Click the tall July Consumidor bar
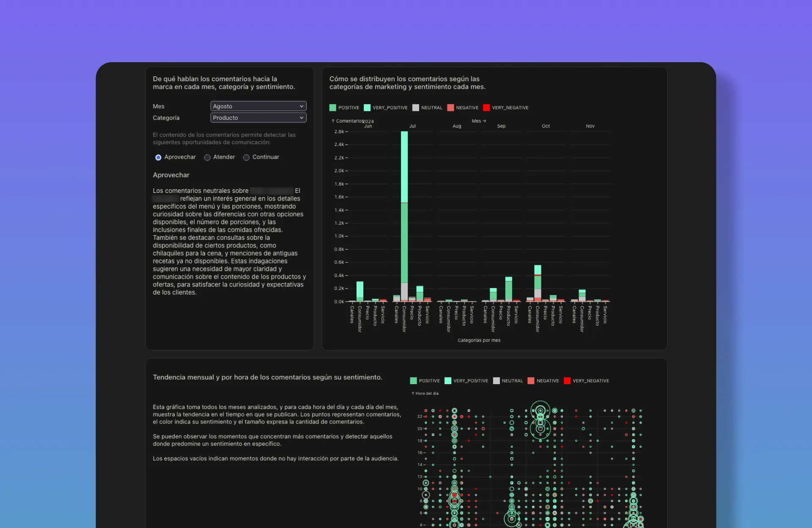Image resolution: width=812 pixels, height=528 pixels. point(404,216)
